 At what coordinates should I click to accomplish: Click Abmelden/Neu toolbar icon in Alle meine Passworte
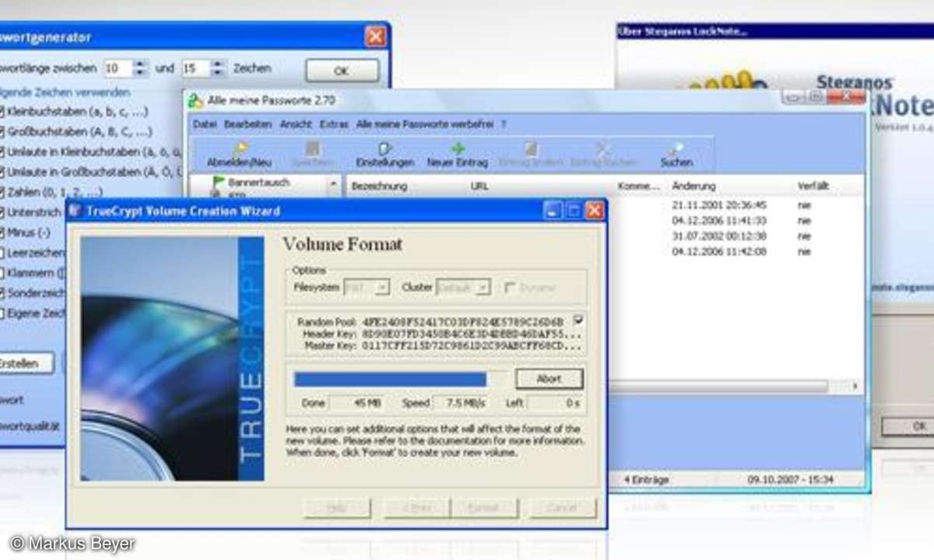pyautogui.click(x=239, y=155)
